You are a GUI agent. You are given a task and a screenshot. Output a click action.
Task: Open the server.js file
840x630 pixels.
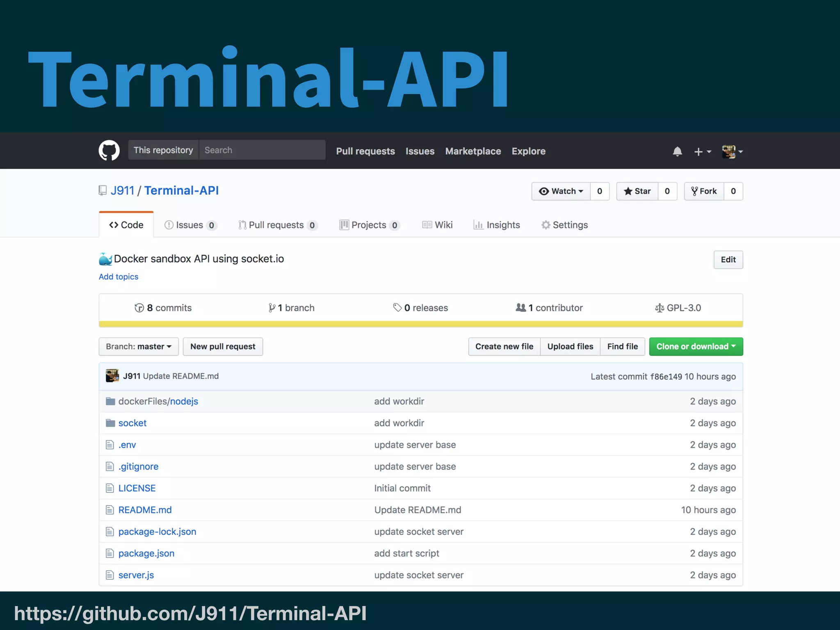[136, 575]
